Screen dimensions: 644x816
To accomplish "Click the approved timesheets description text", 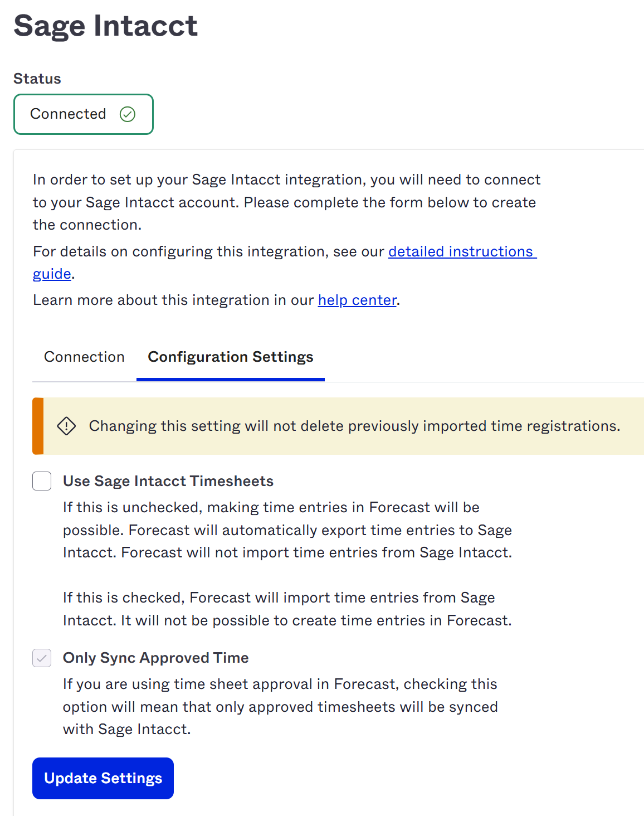I will point(280,707).
